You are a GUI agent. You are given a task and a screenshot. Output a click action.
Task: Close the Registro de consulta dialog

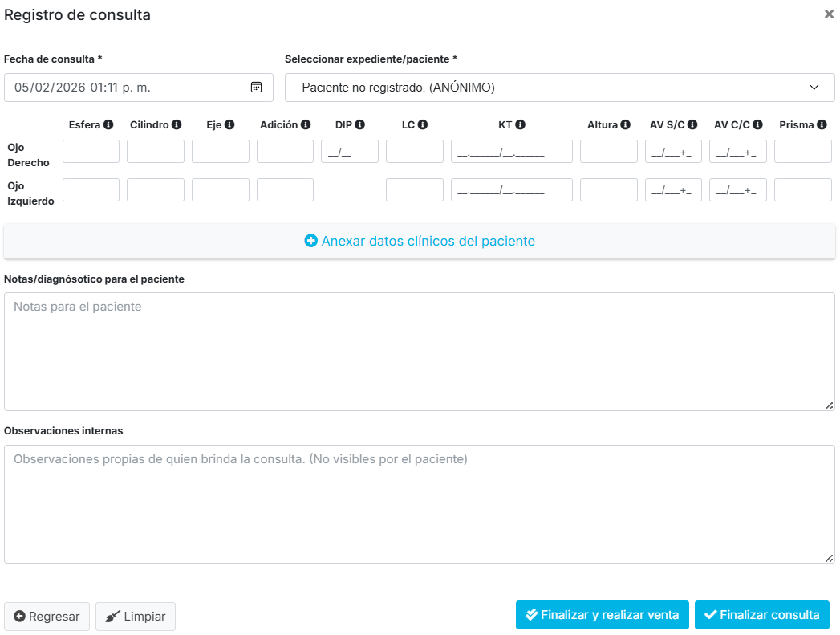point(829,14)
